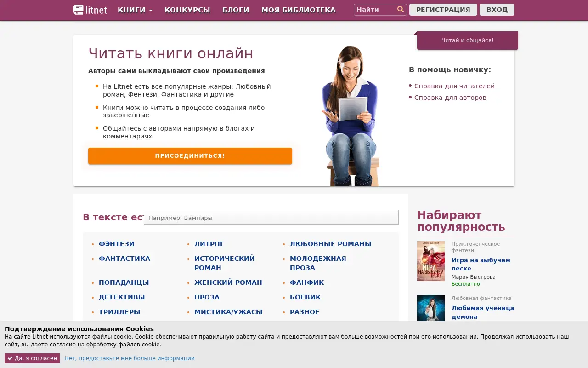
Task: Click the Любовная фантастика genre label
Action: coord(481,298)
